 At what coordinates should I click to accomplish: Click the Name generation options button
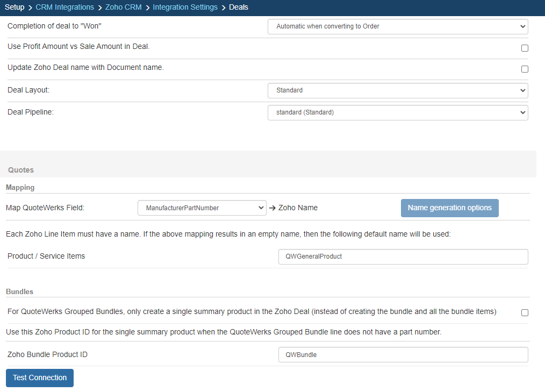pyautogui.click(x=449, y=208)
